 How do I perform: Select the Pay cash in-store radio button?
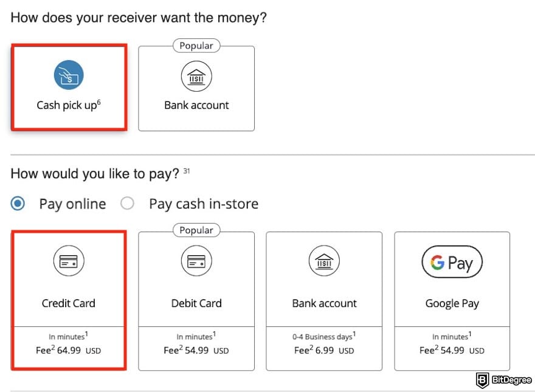(127, 204)
